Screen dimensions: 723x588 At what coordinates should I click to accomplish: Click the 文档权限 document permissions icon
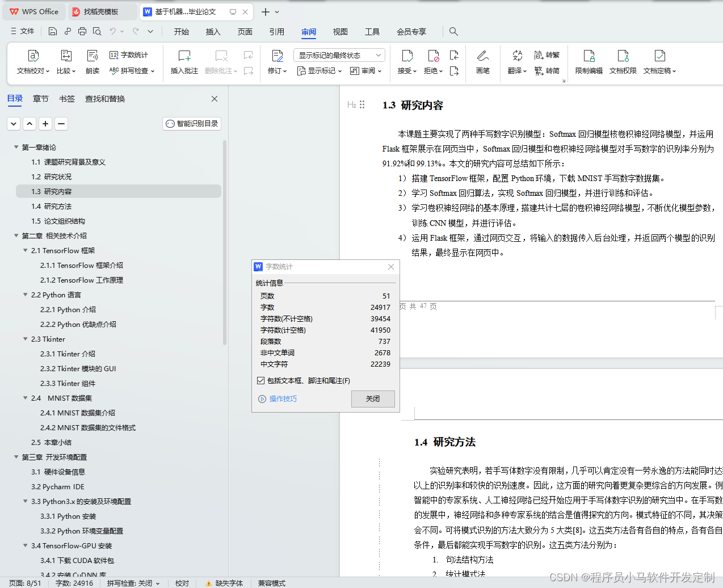coord(623,60)
